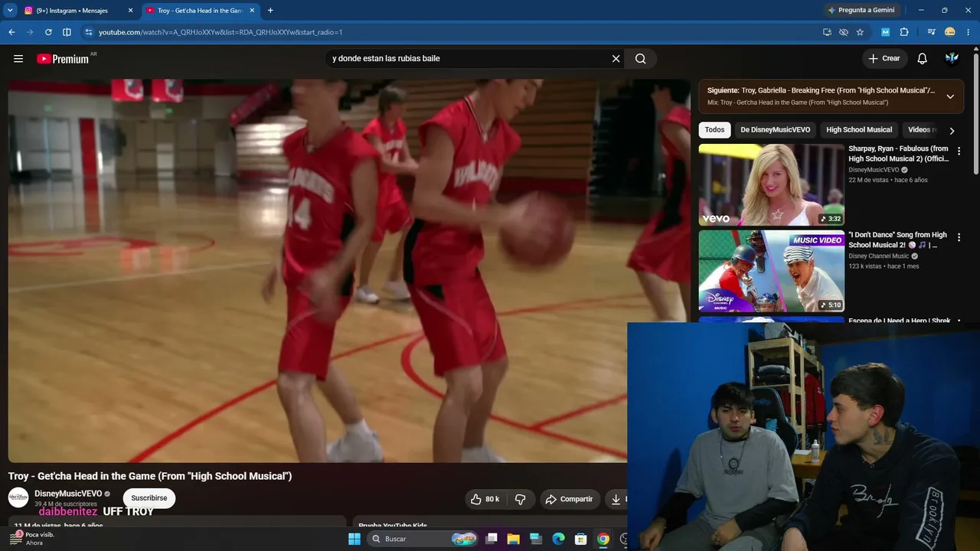Image resolution: width=980 pixels, height=551 pixels.
Task: Dislike the video
Action: 521,499
